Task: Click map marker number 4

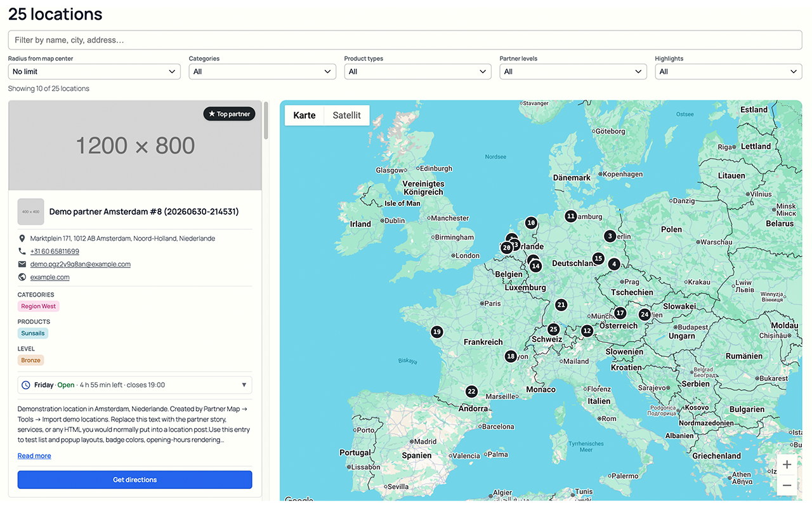Action: [x=613, y=264]
